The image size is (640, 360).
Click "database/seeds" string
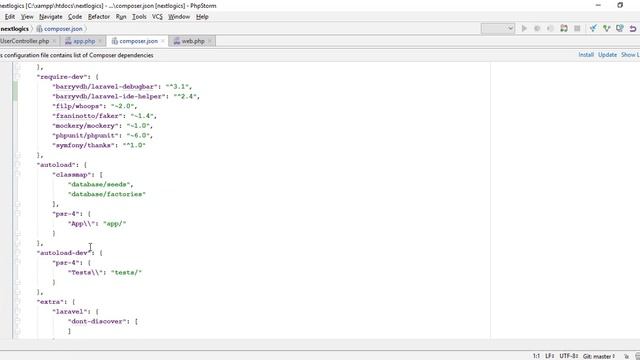coord(99,184)
